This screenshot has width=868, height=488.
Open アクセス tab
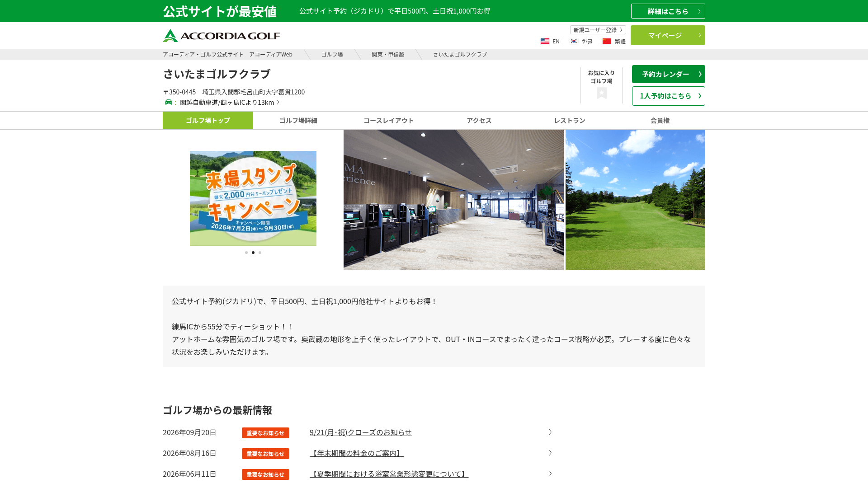(479, 120)
